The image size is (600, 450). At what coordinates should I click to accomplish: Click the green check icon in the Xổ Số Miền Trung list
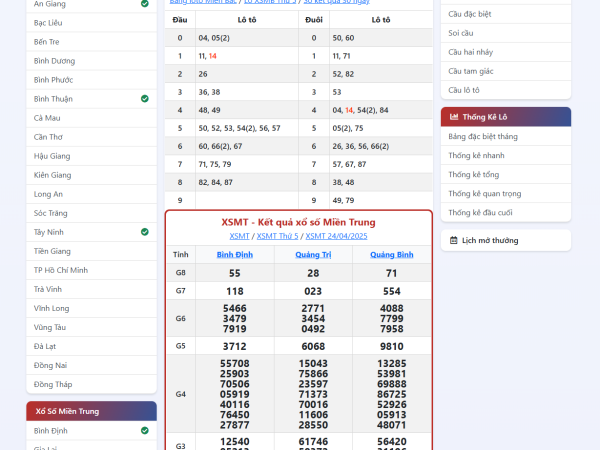pyautogui.click(x=145, y=430)
